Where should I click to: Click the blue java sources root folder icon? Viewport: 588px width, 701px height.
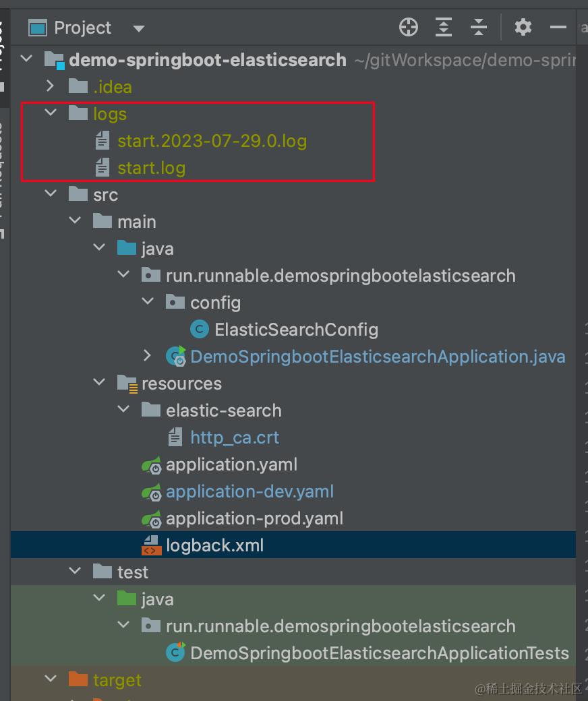127,247
